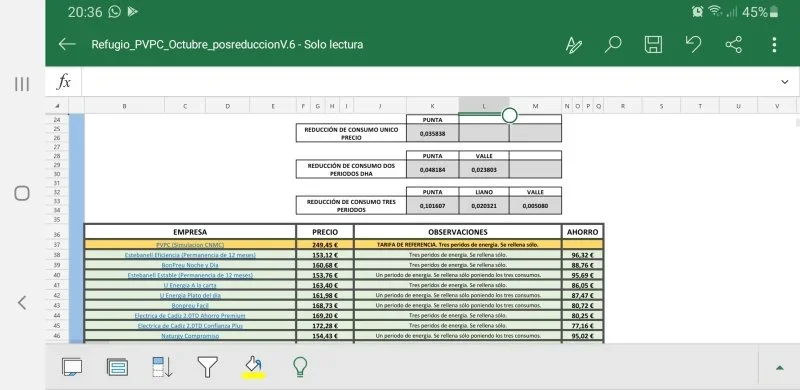The width and height of the screenshot is (800, 390).
Task: Select the TARIFA DE REFERENCIA observation cell
Action: (458, 245)
